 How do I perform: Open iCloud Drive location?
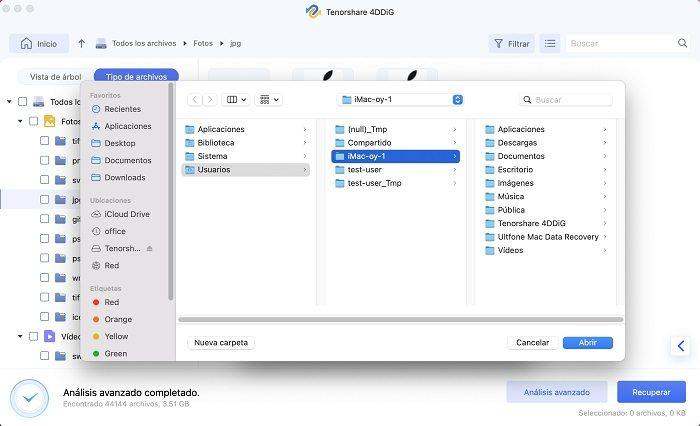point(121,214)
